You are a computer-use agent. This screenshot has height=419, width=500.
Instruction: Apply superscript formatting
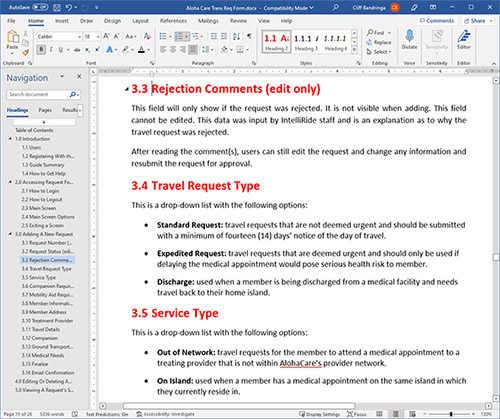pyautogui.click(x=97, y=50)
